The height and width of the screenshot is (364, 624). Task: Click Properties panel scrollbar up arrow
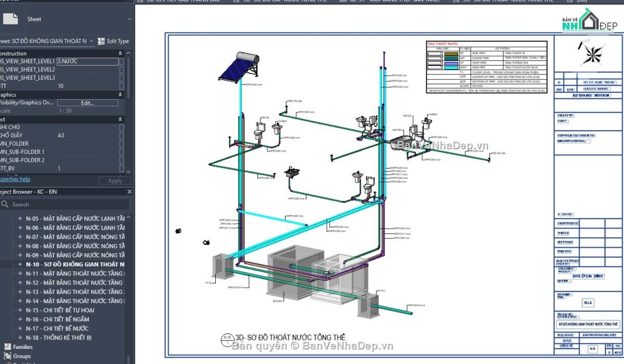click(x=129, y=54)
